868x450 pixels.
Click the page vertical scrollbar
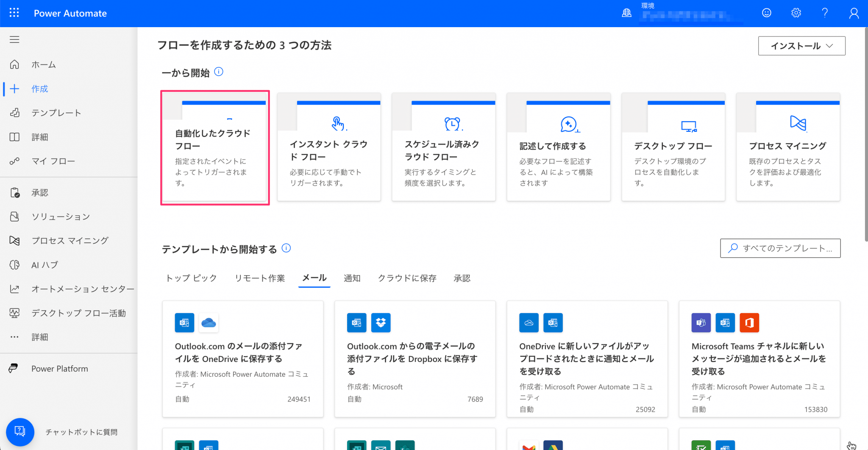point(865,135)
